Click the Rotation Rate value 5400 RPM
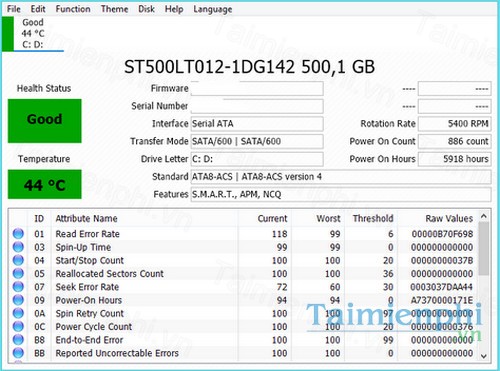The image size is (500, 371). point(455,124)
